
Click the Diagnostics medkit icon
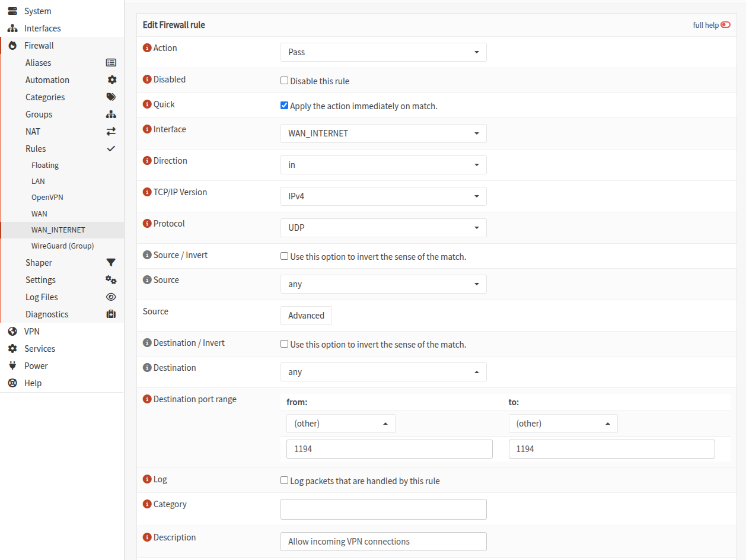[111, 314]
